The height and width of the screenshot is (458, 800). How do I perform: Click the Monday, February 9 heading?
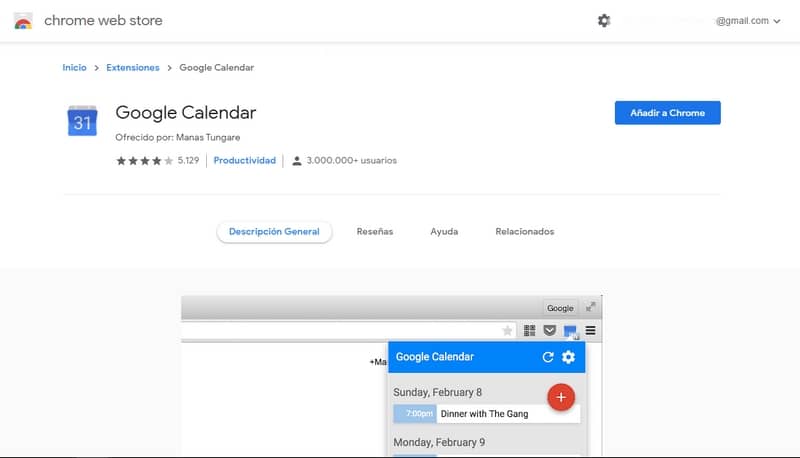coord(439,442)
